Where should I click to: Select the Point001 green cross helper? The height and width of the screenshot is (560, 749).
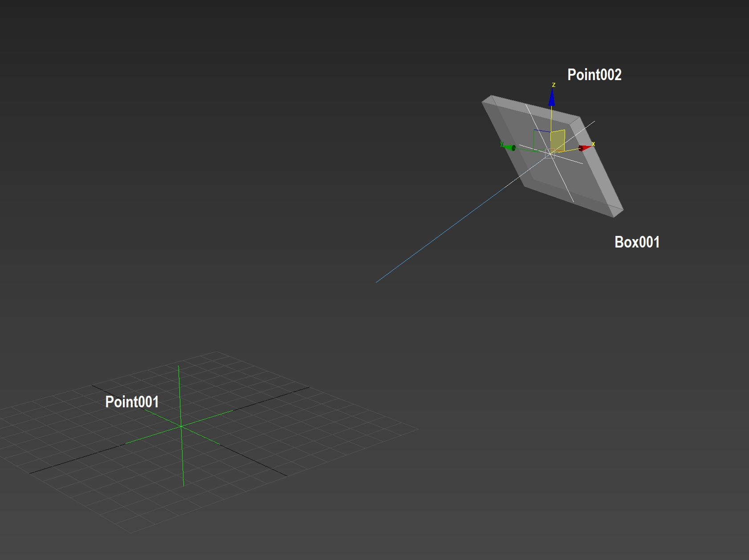181,426
